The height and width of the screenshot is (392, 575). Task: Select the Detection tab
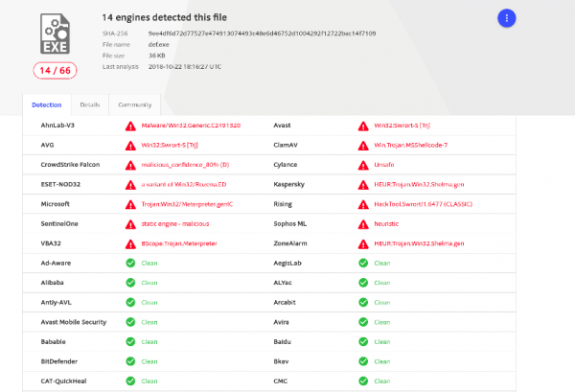(46, 104)
